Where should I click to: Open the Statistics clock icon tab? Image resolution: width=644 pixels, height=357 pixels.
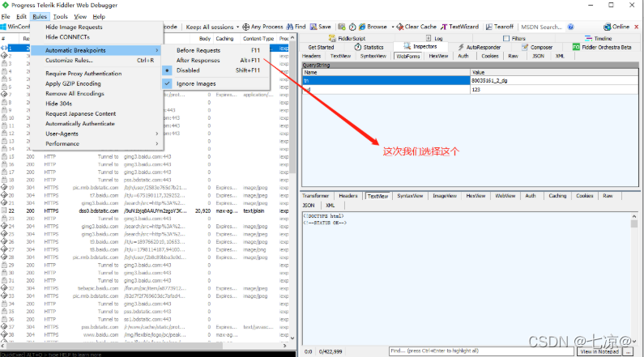pos(358,47)
